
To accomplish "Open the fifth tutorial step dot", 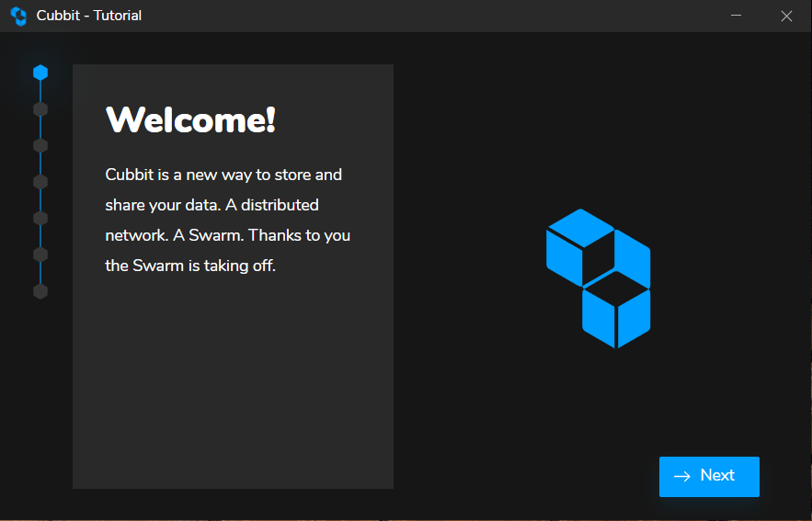I will click(40, 218).
